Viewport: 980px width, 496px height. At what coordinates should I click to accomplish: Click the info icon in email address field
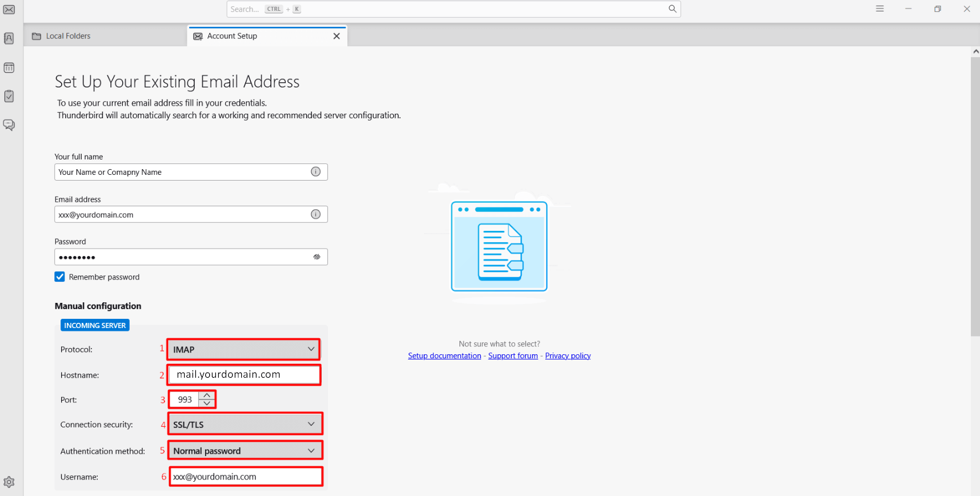315,214
